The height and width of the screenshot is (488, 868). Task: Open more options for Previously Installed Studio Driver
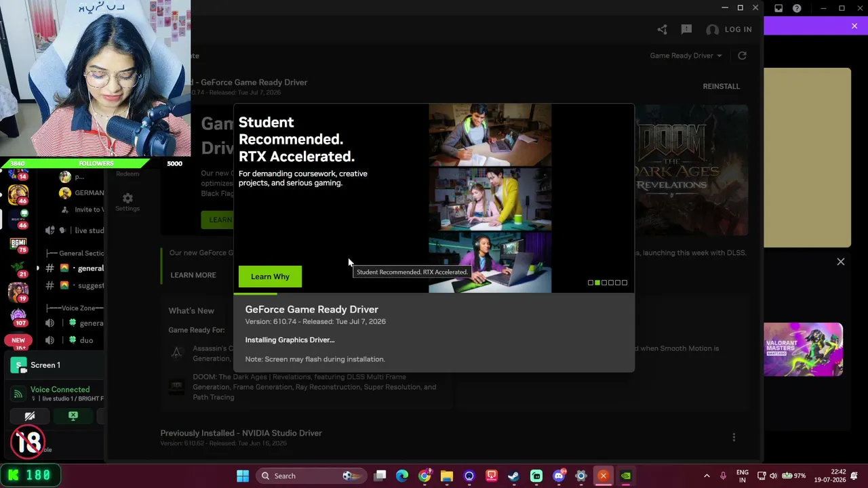[x=734, y=438]
